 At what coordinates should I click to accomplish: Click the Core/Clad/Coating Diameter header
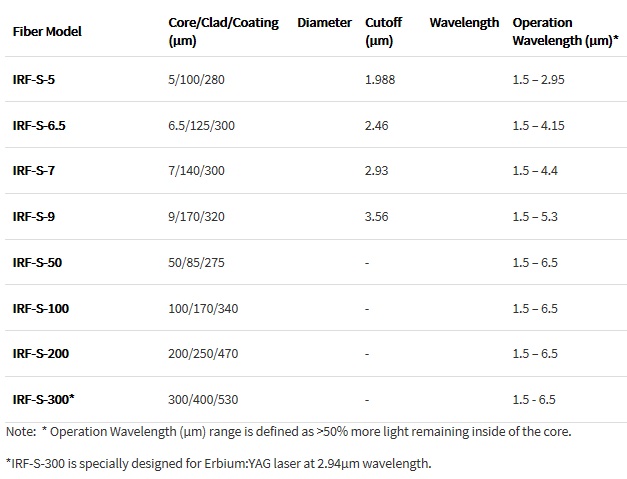point(260,32)
